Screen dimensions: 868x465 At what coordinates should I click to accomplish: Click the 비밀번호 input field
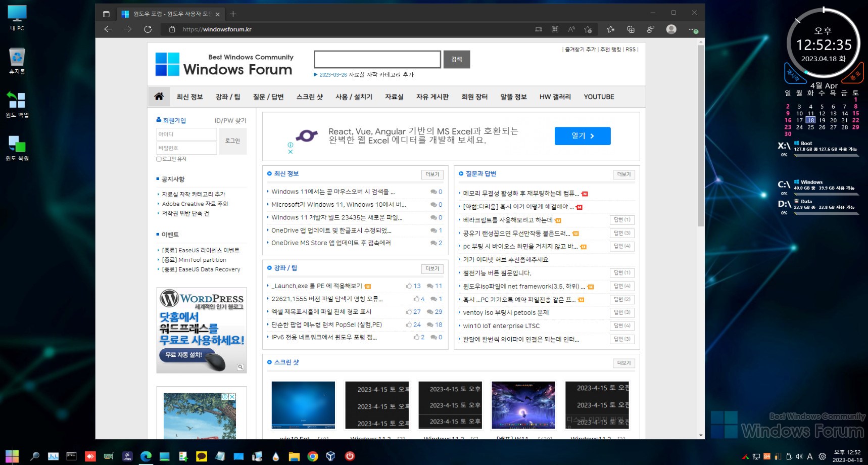click(186, 148)
